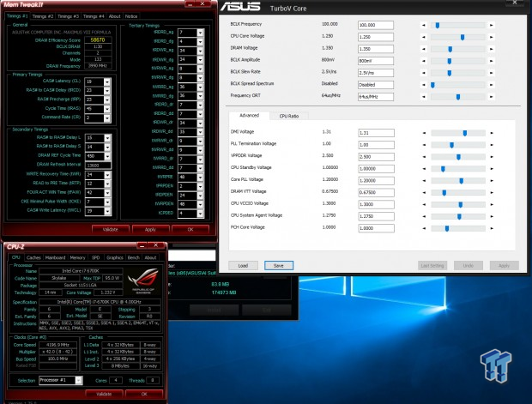The image size is (532, 404).
Task: Decrease BCLK Amplitude with left arrow
Action: coord(423,61)
